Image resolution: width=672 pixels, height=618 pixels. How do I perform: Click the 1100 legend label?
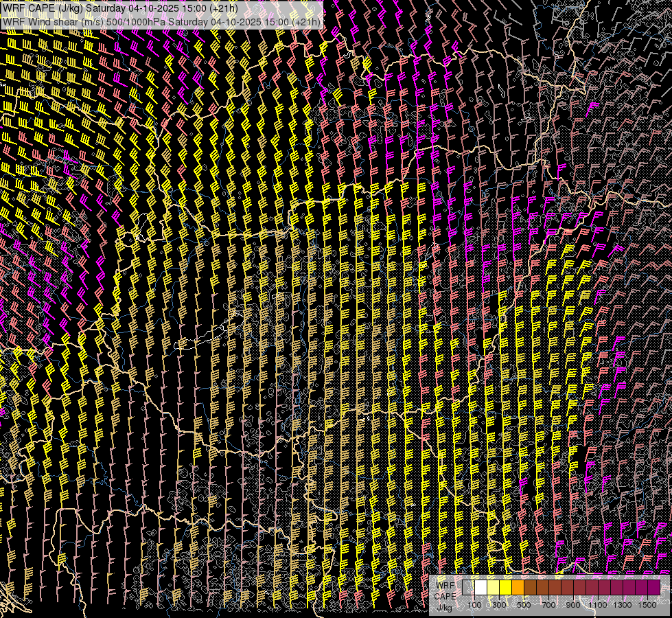point(598,605)
